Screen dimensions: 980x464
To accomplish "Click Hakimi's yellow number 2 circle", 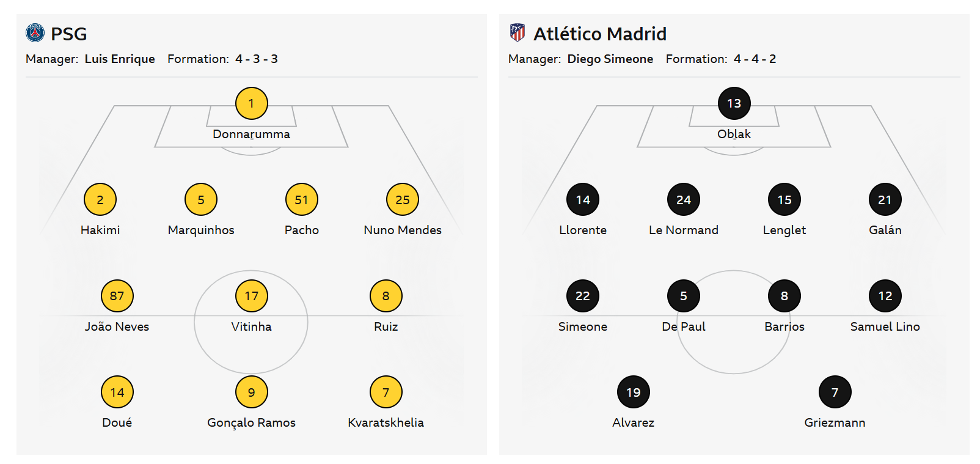I will [x=100, y=199].
